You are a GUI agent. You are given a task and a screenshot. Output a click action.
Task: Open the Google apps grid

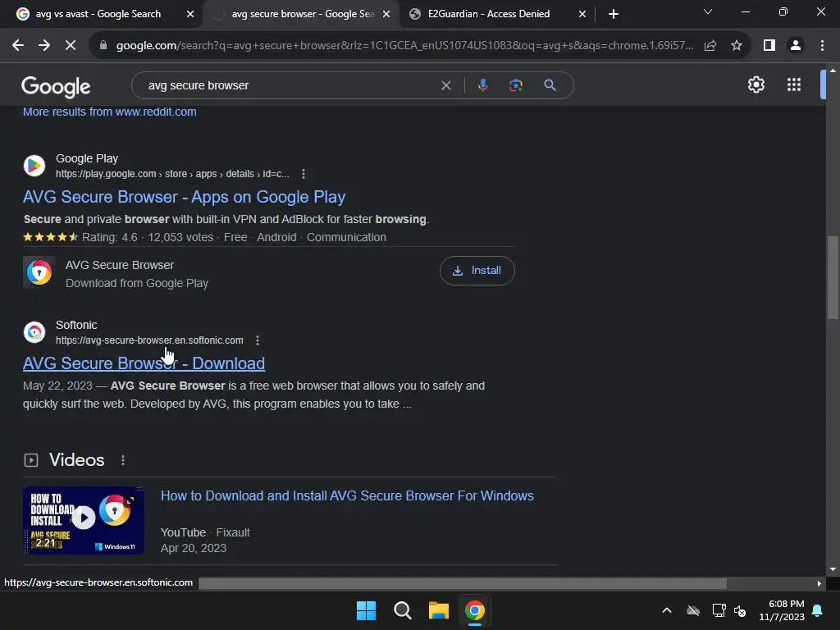click(794, 84)
